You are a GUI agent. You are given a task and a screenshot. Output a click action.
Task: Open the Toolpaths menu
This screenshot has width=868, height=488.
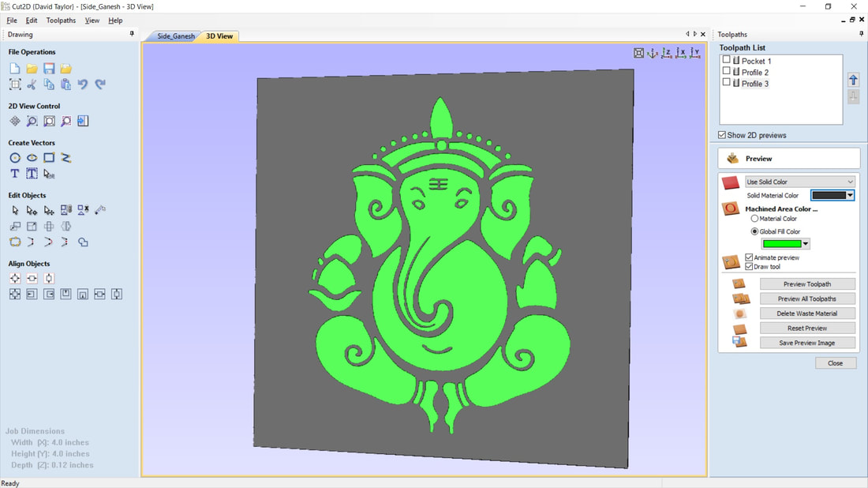pyautogui.click(x=61, y=21)
